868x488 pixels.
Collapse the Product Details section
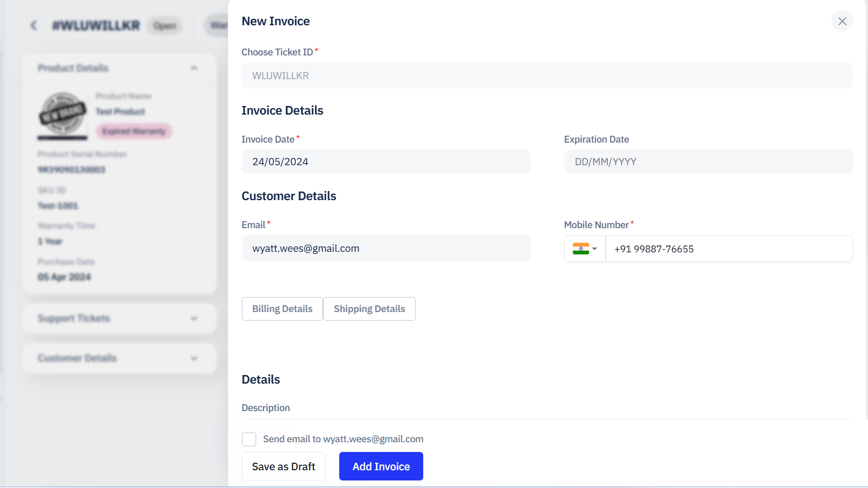point(194,68)
